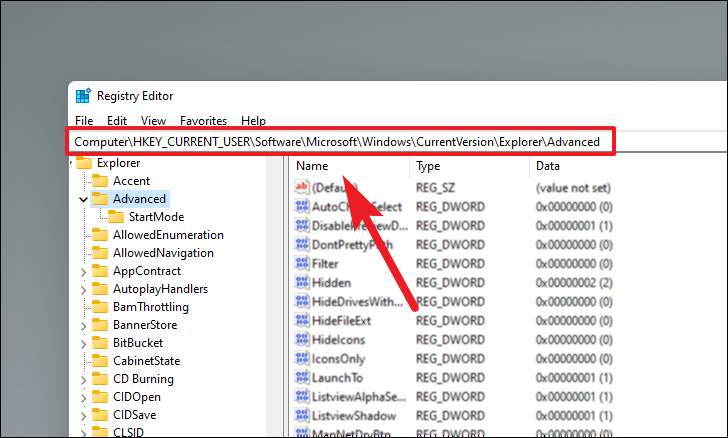Select the HideFileExt DWORD icon
The height and width of the screenshot is (438, 728).
click(x=302, y=321)
